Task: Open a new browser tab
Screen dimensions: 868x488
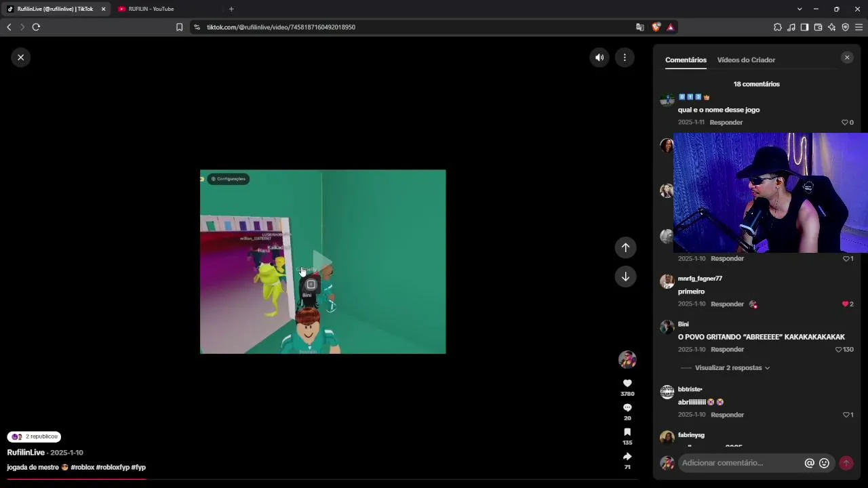Action: click(231, 9)
